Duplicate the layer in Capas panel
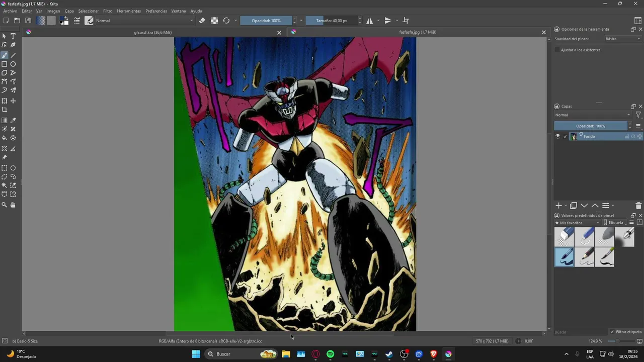Viewport: 644px width, 362px height. [x=574, y=206]
